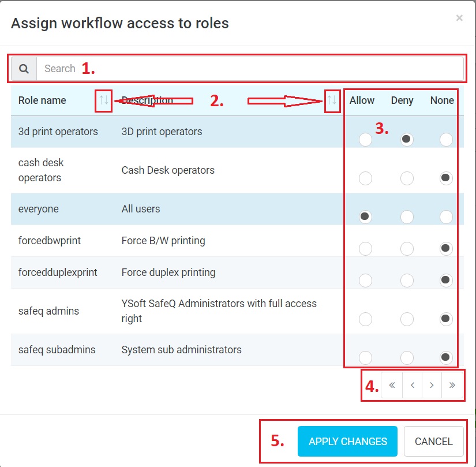
Task: Set 3d print operators to None
Action: click(x=445, y=140)
